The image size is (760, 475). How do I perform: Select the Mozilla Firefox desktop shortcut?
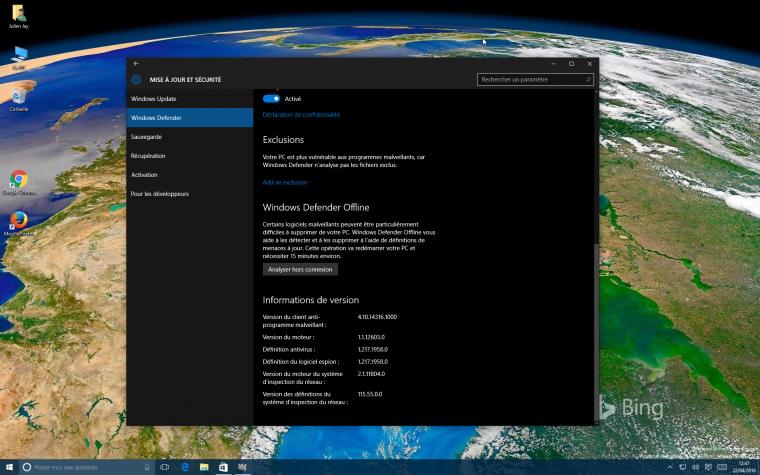point(19,224)
